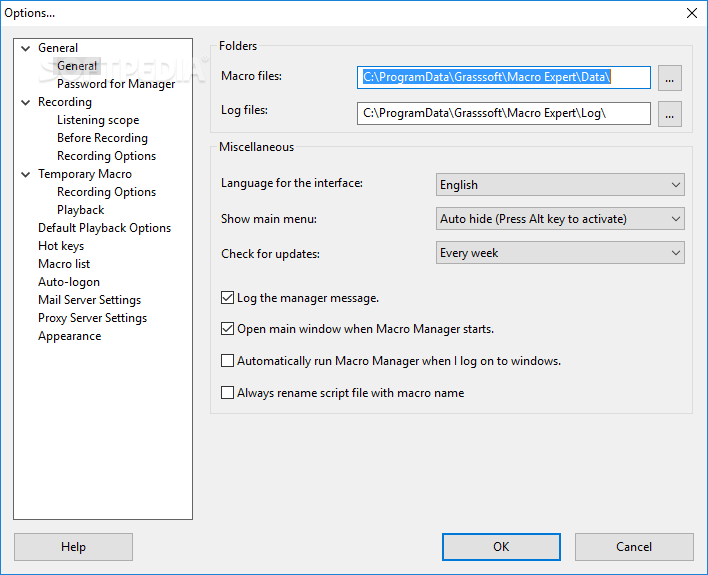Select the General sub-item under General
The image size is (708, 575).
click(x=77, y=66)
